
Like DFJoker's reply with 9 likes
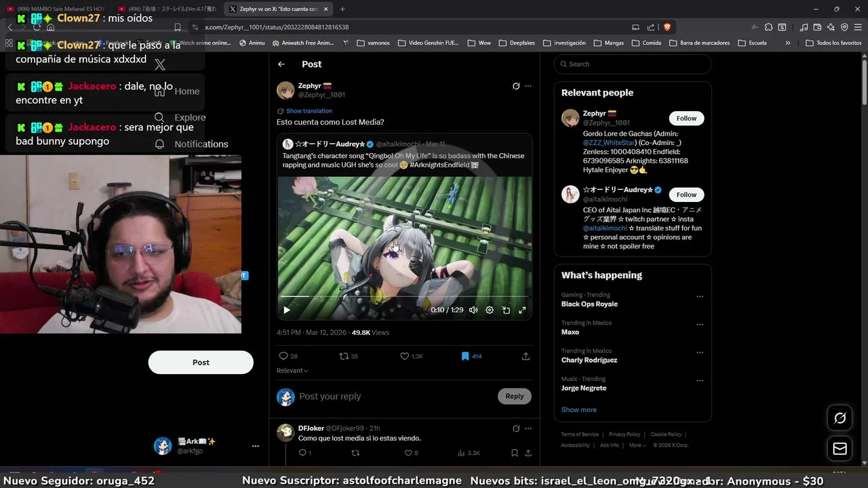pos(411,453)
